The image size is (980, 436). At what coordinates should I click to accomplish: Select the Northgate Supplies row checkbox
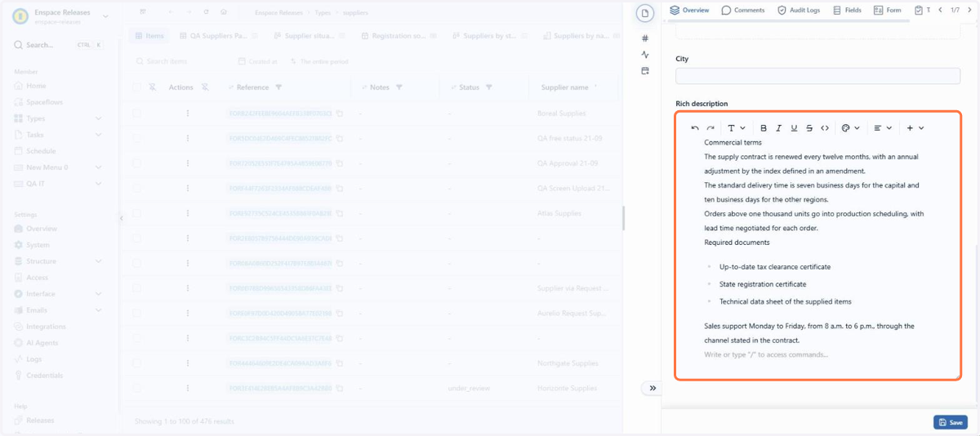[x=136, y=363]
